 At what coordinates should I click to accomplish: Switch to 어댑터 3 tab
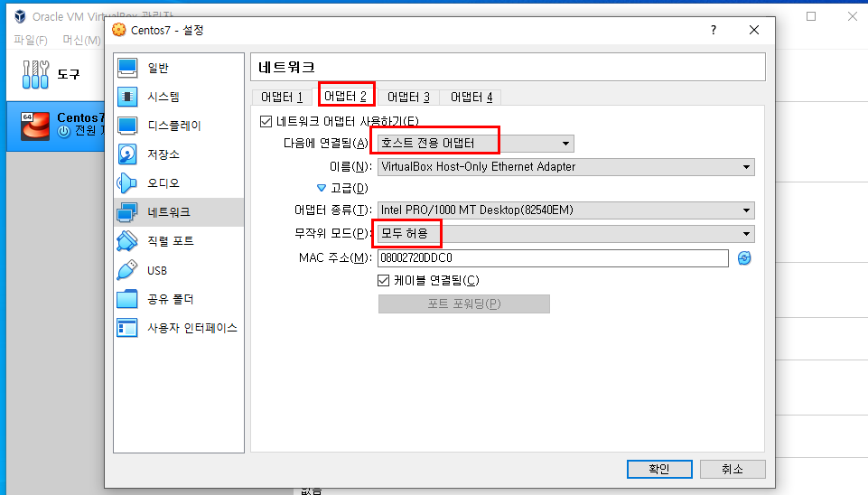point(408,98)
